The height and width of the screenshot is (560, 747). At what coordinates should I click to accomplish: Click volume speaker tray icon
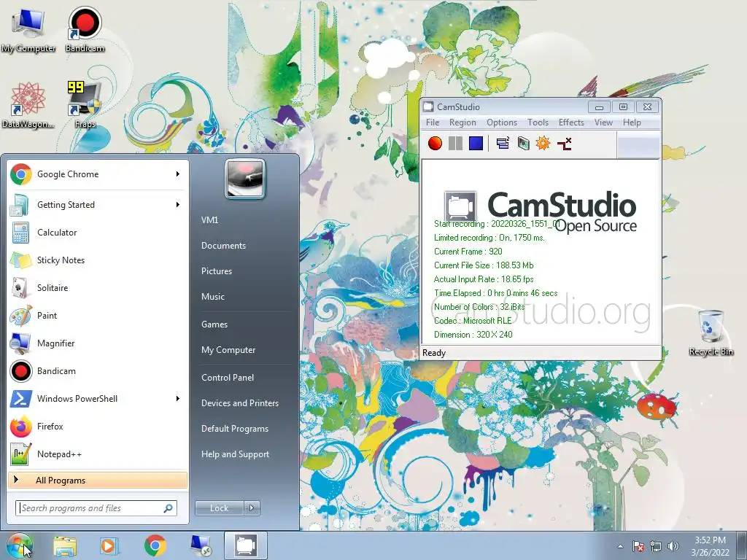673,546
